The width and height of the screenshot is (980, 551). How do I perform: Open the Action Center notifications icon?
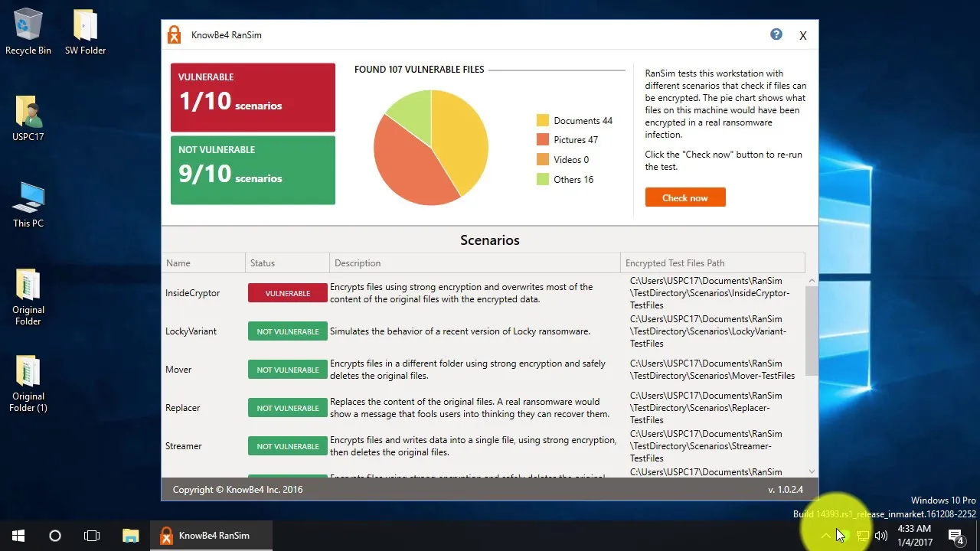[x=955, y=536]
